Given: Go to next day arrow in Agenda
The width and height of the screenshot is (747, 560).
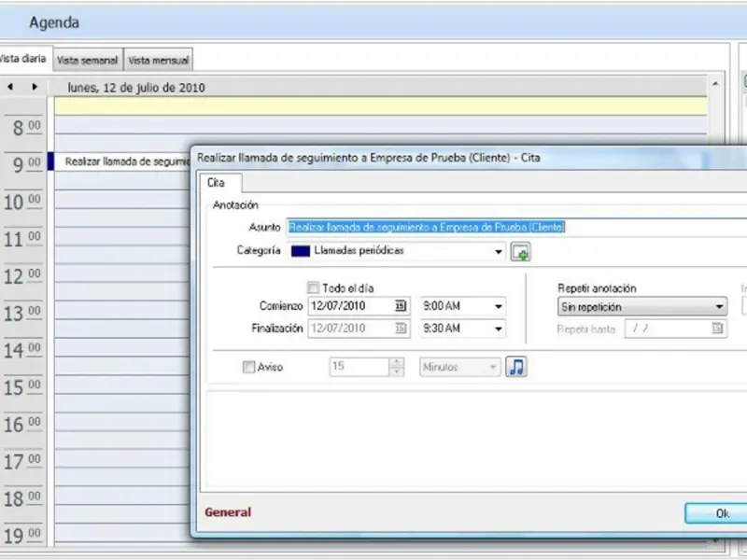Looking at the screenshot, I should 35,87.
